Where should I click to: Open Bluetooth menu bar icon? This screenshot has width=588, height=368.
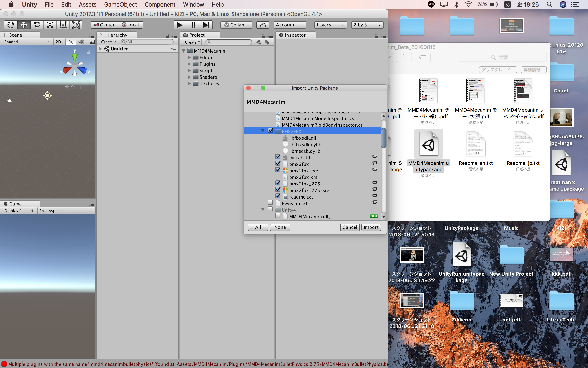pos(456,5)
